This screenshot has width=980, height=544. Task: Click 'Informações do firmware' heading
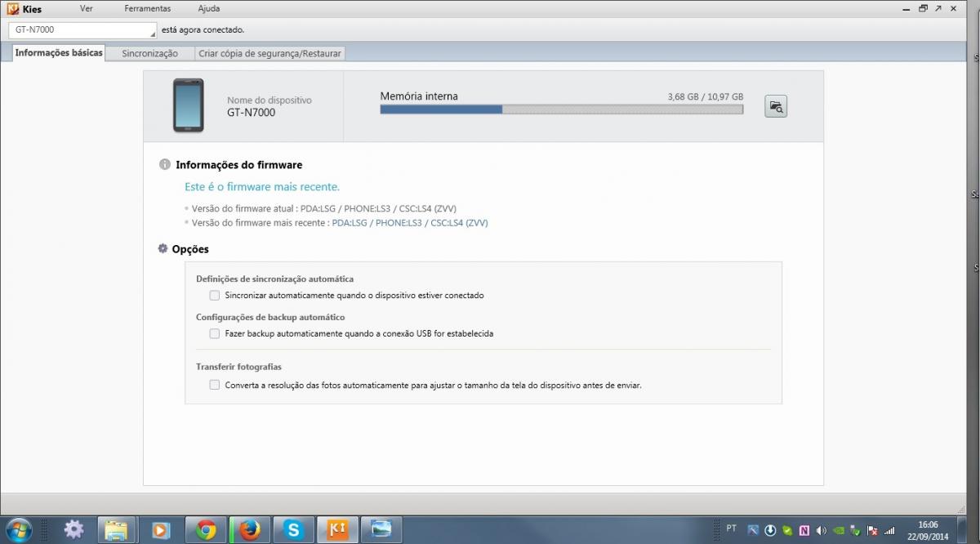[239, 165]
